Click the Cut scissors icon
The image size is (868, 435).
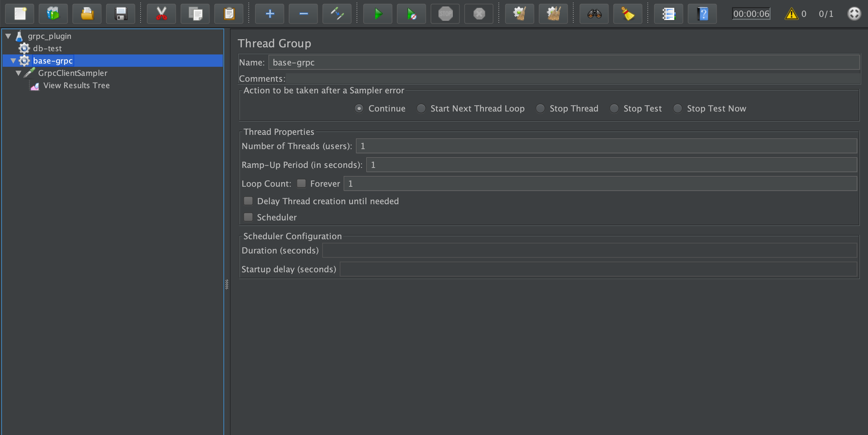(x=161, y=14)
